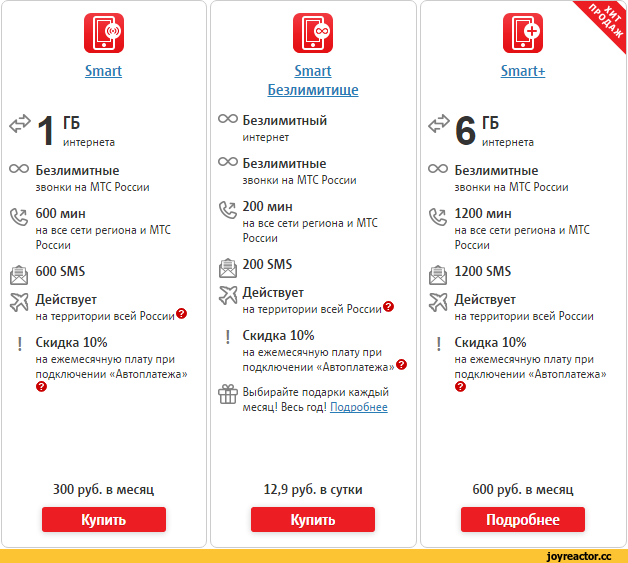Click Скидка 10% heading in Smart+ card

(x=490, y=342)
